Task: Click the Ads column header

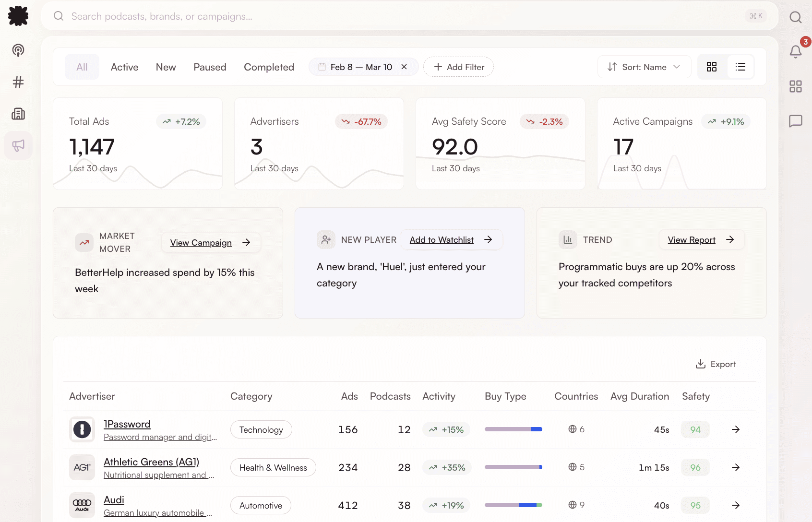Action: tap(349, 396)
